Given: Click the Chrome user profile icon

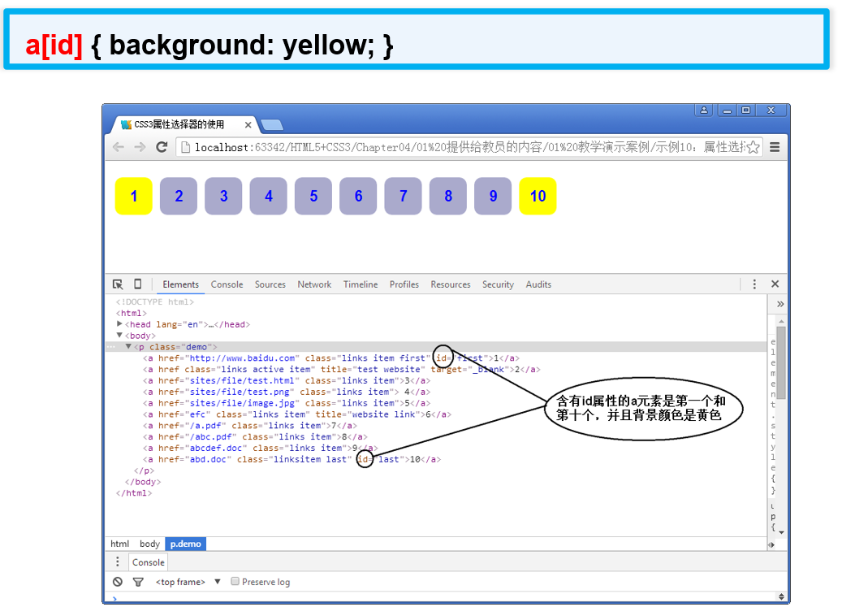Looking at the screenshot, I should tap(704, 111).
